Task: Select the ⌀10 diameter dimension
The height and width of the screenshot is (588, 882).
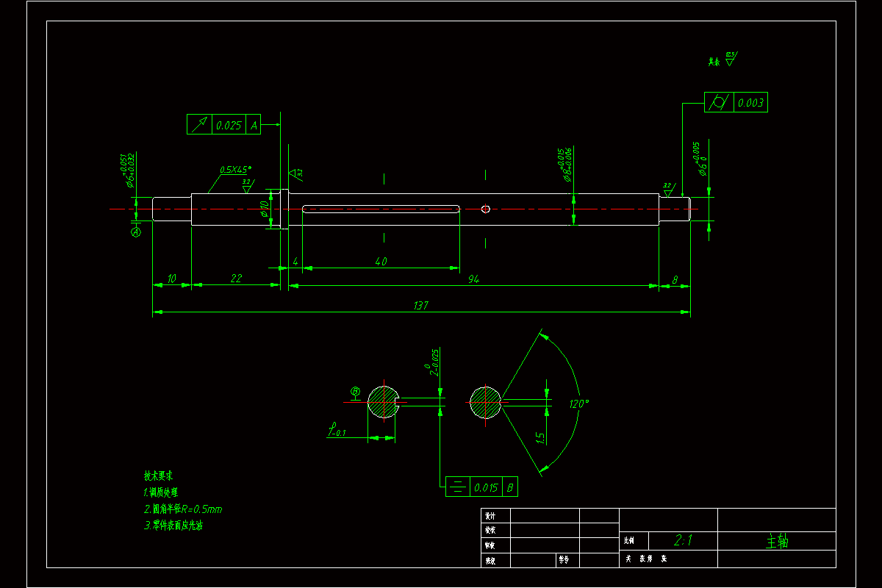Action: [x=265, y=209]
